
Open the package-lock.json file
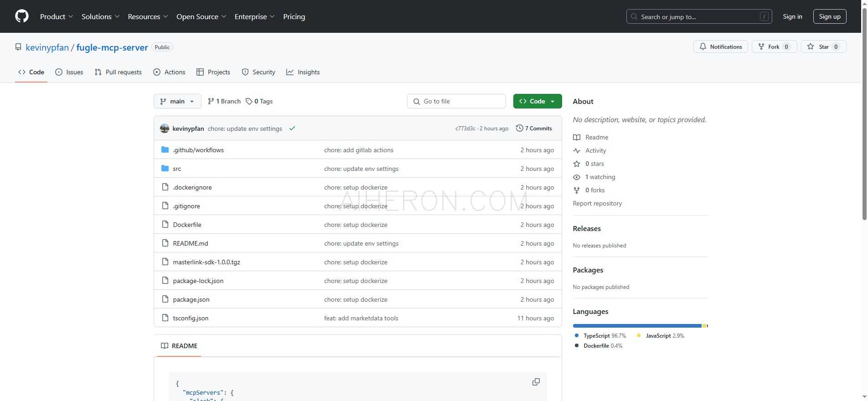click(198, 281)
